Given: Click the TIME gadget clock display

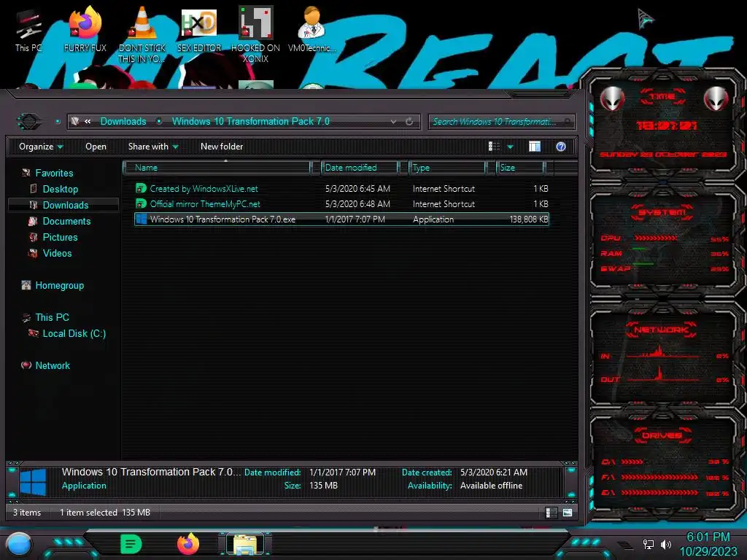Looking at the screenshot, I should (667, 125).
